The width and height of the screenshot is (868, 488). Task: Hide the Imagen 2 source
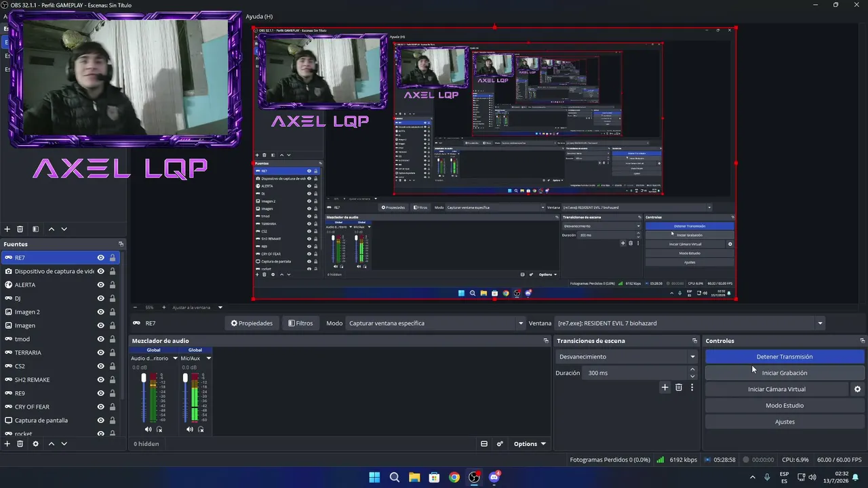(x=100, y=312)
